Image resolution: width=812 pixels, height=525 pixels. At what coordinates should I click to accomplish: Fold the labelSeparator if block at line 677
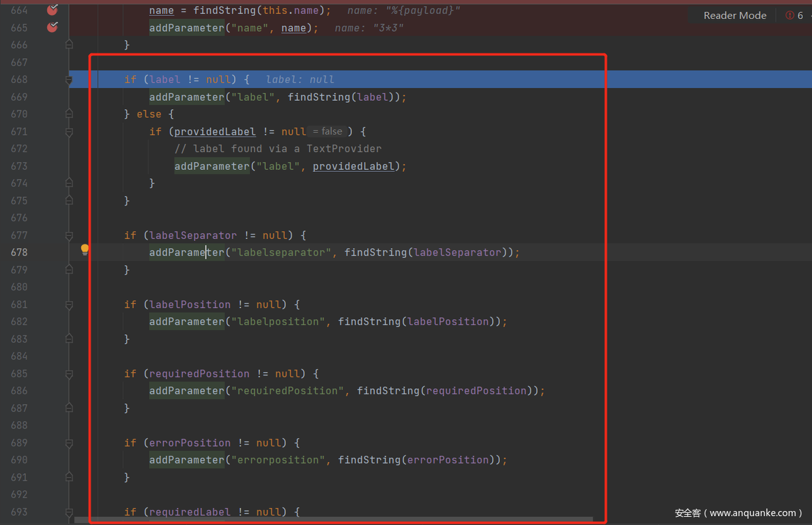(x=69, y=235)
